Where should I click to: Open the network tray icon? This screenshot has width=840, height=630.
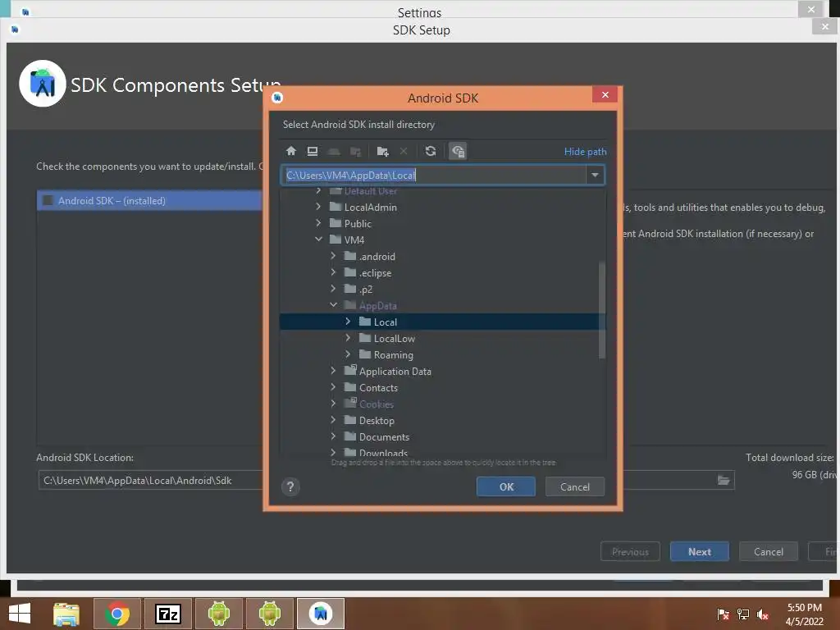743,614
